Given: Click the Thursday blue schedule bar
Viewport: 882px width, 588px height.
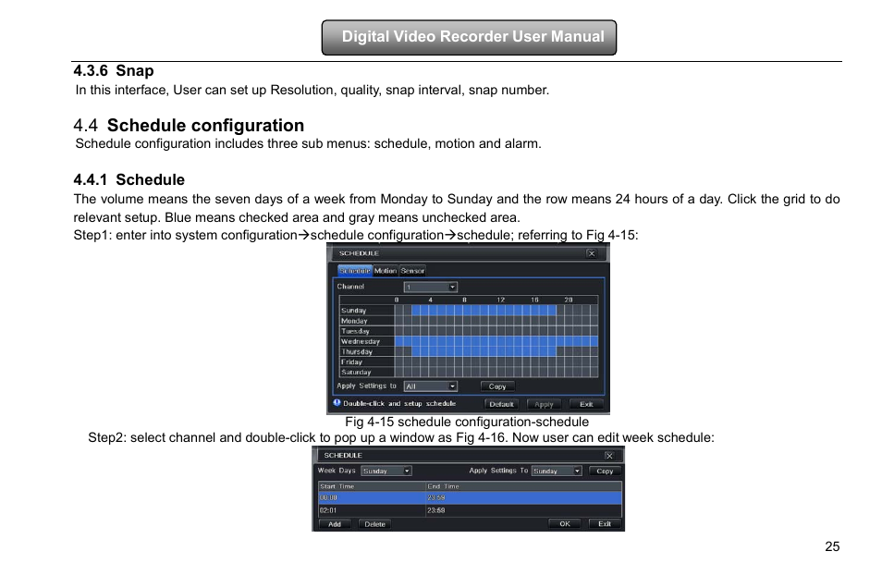Looking at the screenshot, I should [x=484, y=351].
